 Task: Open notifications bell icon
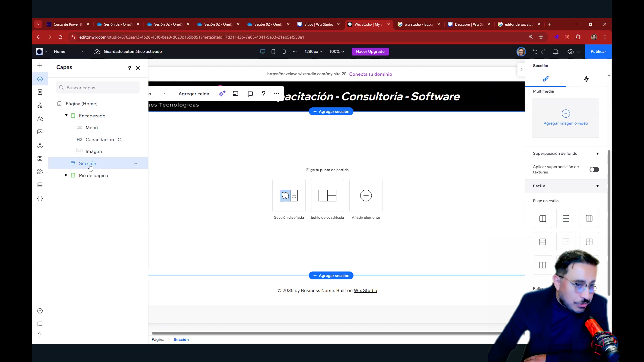click(x=556, y=52)
